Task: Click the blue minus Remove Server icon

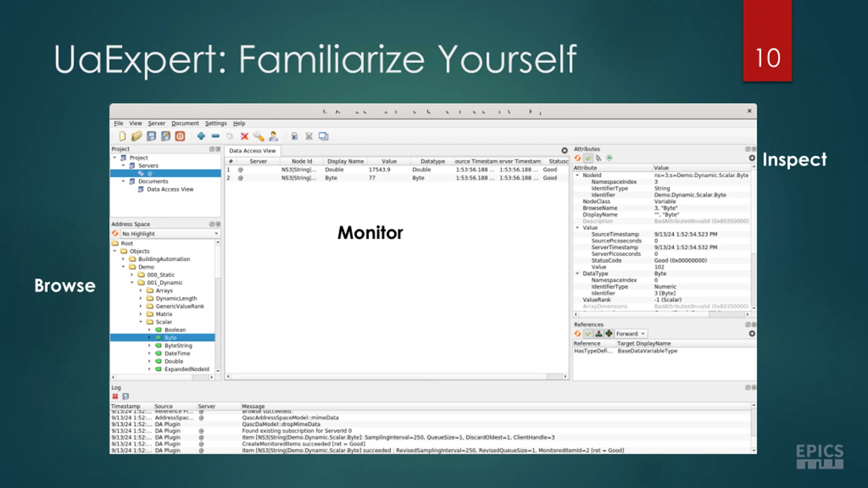Action: point(216,136)
